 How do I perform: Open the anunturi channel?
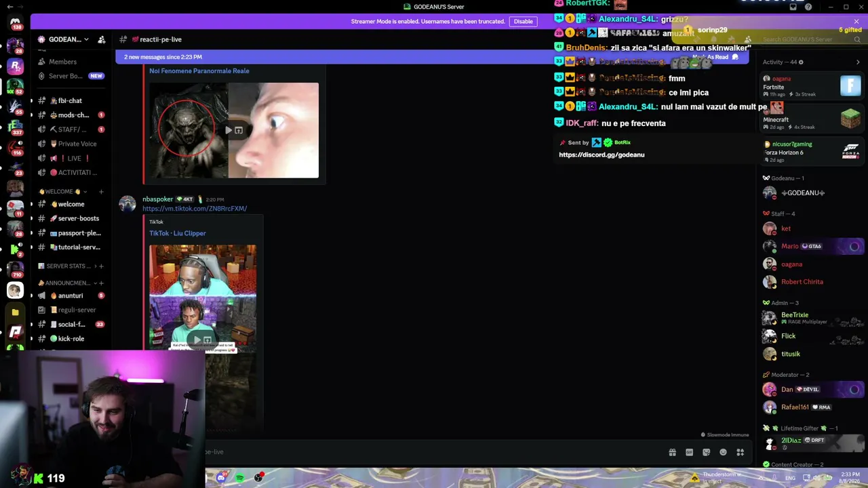(x=71, y=296)
